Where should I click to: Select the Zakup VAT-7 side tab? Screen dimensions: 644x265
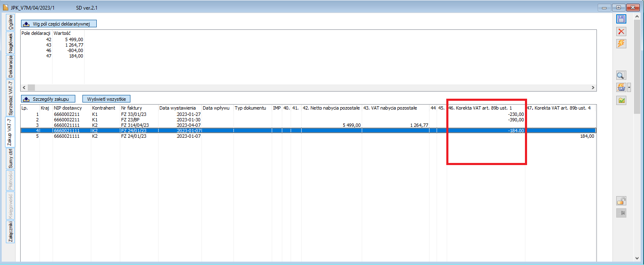10,132
